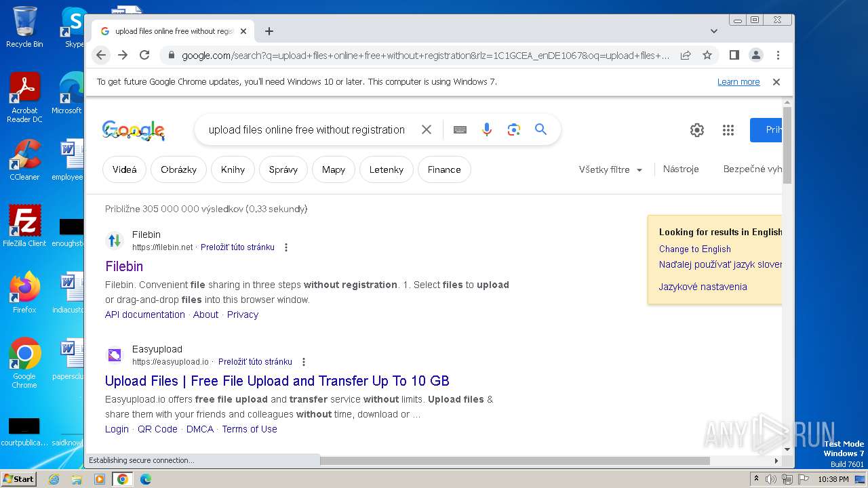The image size is (868, 488).
Task: Select the Finance filter chip
Action: point(444,169)
